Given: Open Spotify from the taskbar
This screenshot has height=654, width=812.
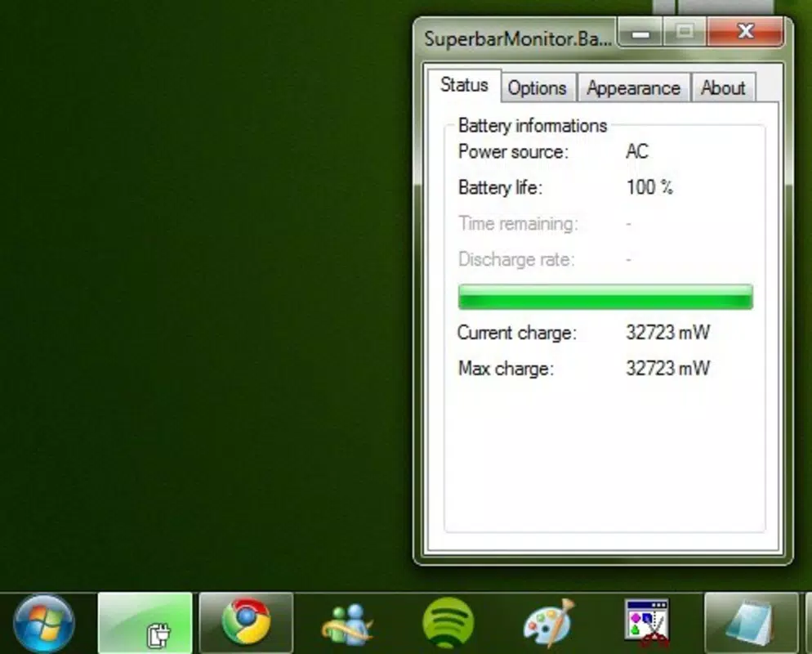Looking at the screenshot, I should [x=448, y=622].
